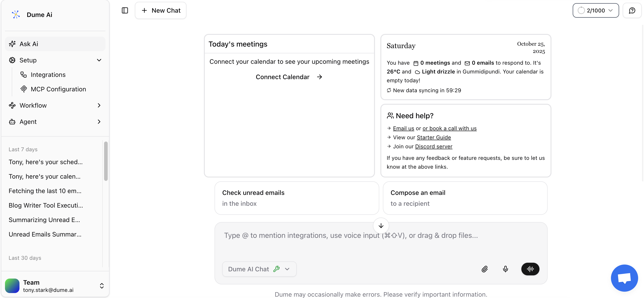644x298 pixels.
Task: Select Ask Ai in the sidebar
Action: tap(29, 44)
